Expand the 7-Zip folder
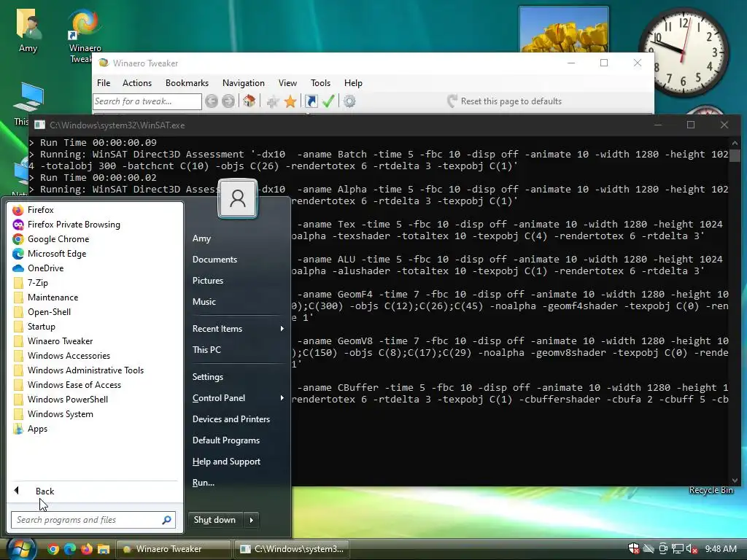Screen dimensions: 747x560 96,283
